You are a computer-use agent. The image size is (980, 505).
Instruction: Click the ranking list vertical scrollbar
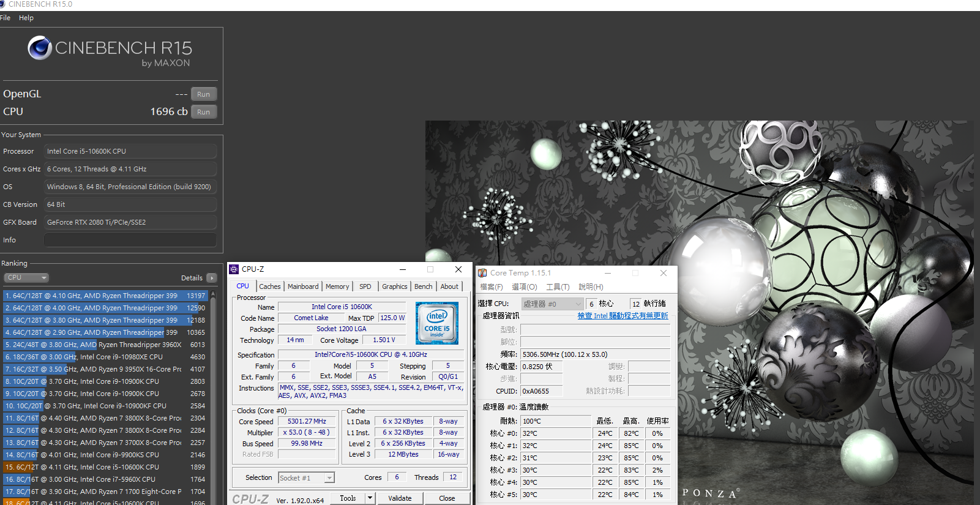click(213, 398)
